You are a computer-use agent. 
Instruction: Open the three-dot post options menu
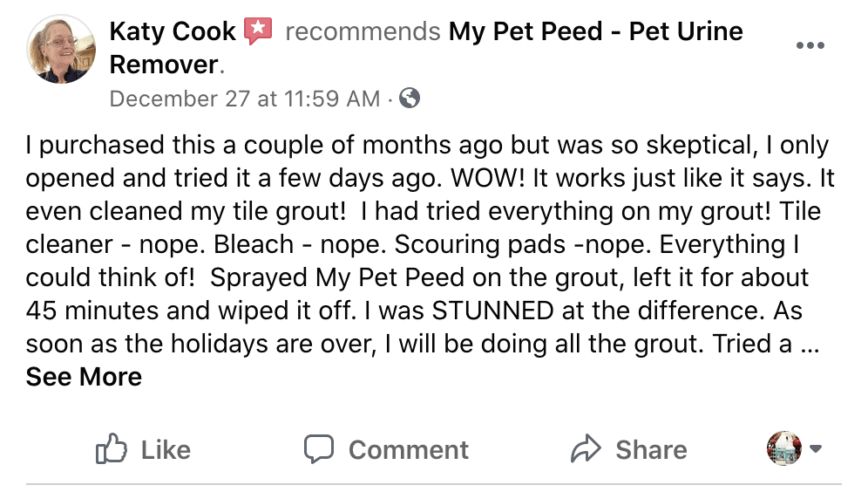(810, 46)
